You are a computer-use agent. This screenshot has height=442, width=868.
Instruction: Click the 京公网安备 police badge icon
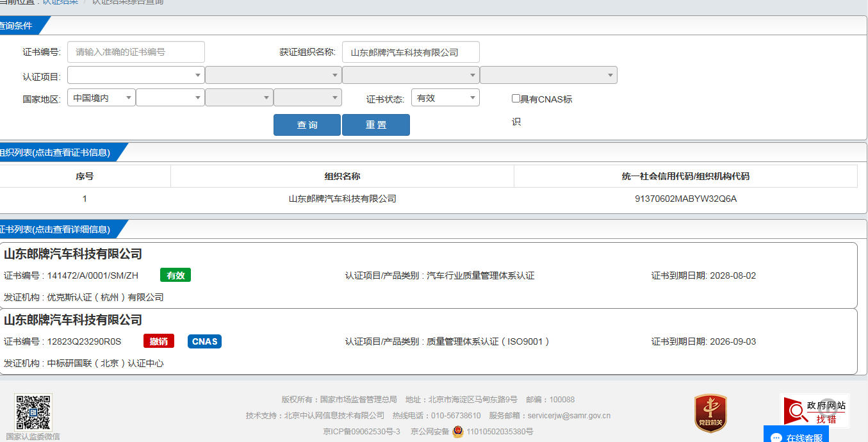pos(457,432)
